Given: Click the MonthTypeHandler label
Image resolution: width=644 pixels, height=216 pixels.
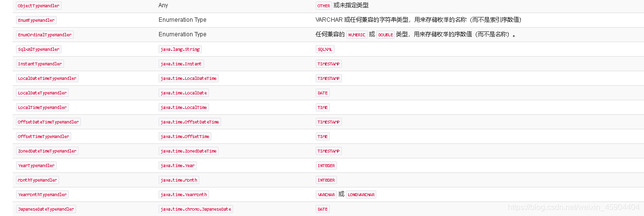Looking at the screenshot, I should click(x=37, y=180).
